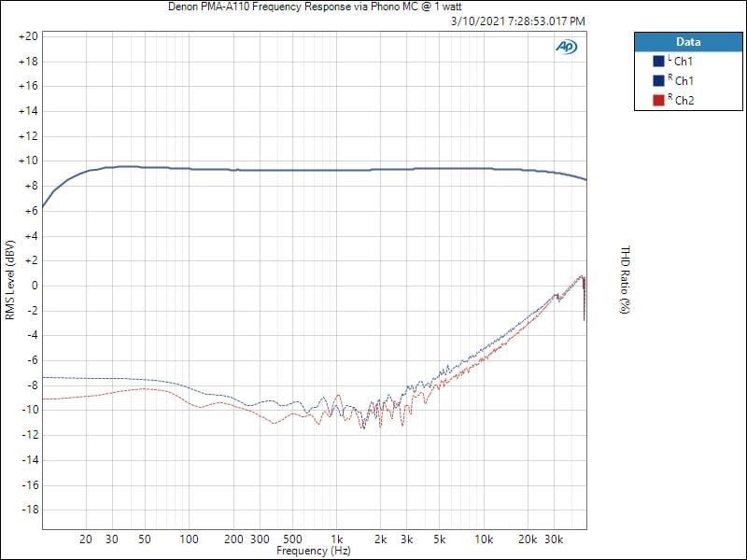The width and height of the screenshot is (747, 560).
Task: Click the 5k tick on the frequency axis
Action: coord(441,539)
